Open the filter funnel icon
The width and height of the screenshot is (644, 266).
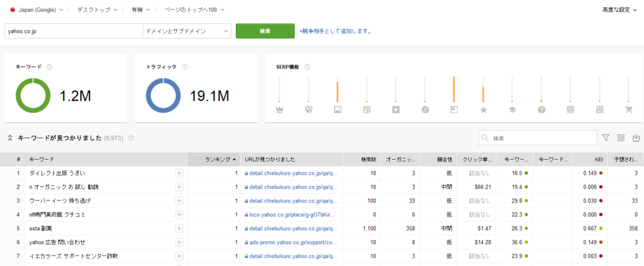coord(606,138)
